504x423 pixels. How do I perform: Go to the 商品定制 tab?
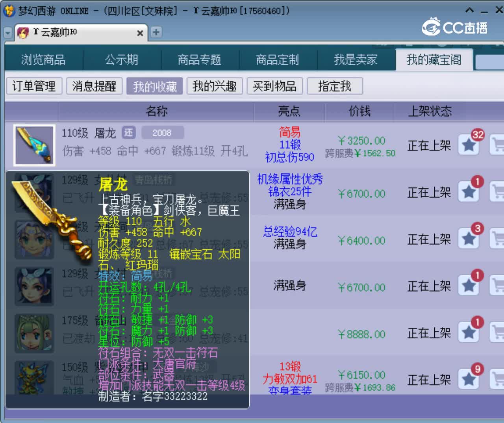(278, 60)
